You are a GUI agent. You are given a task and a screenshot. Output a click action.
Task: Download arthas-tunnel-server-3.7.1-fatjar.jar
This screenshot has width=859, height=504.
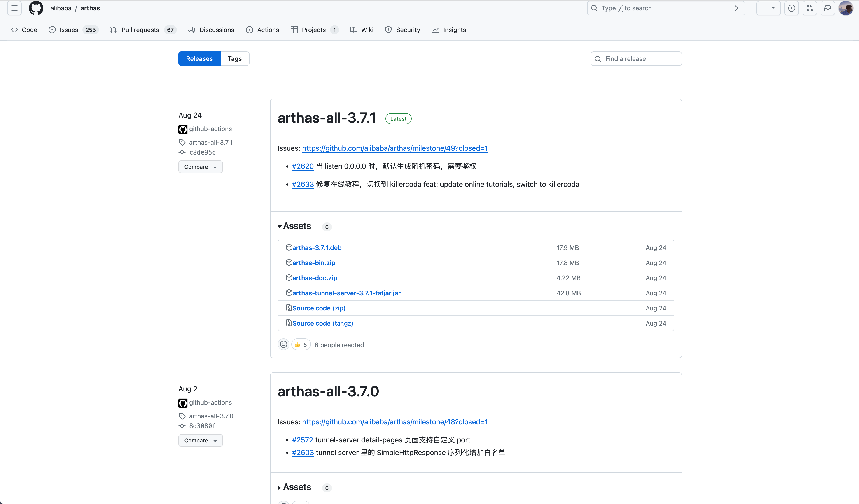tap(346, 293)
